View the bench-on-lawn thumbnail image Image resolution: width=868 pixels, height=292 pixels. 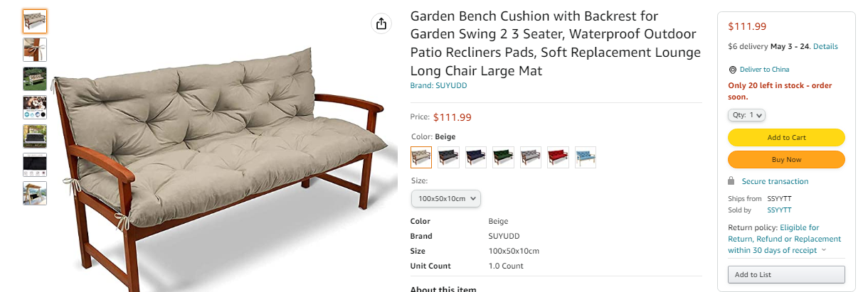[35, 78]
